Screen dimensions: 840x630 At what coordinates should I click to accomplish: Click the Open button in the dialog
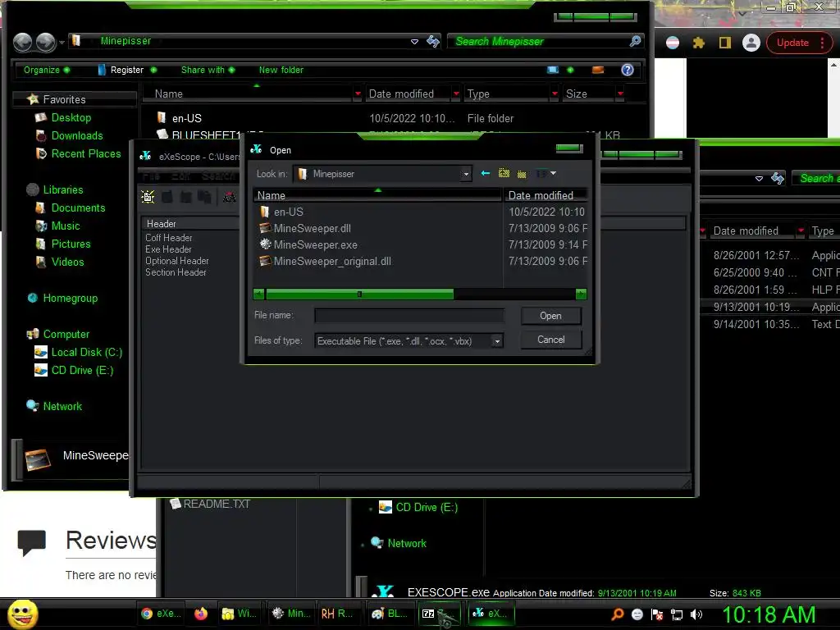(x=550, y=316)
